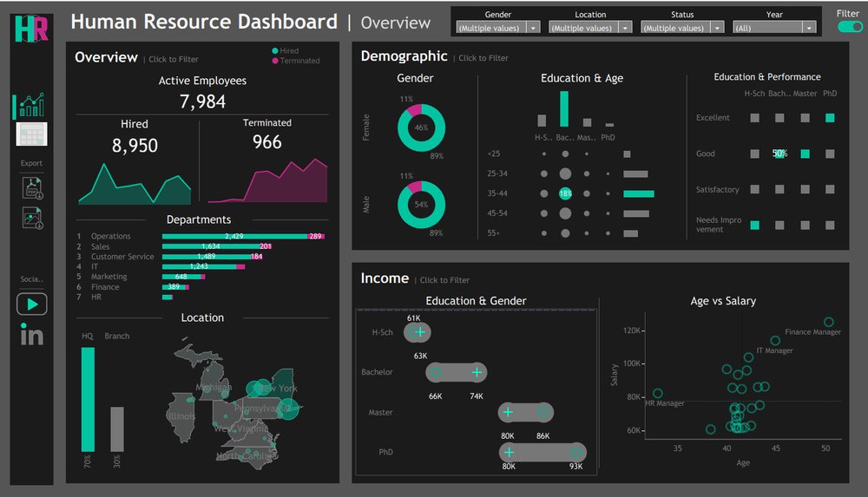Open the Status filter dropdown
Viewport: 868px width, 497px height.
(x=682, y=28)
